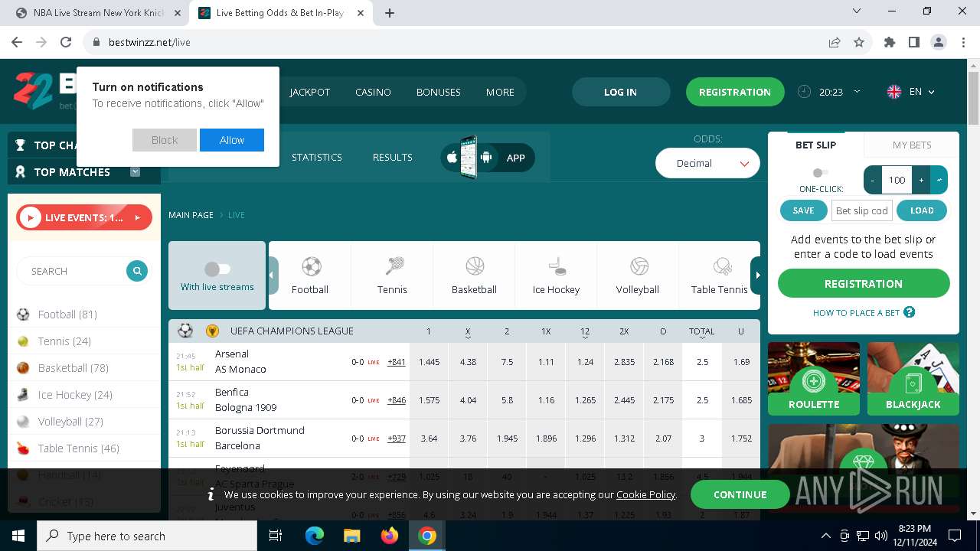The height and width of the screenshot is (551, 980).
Task: Open the Live Events red banner button
Action: click(x=84, y=217)
